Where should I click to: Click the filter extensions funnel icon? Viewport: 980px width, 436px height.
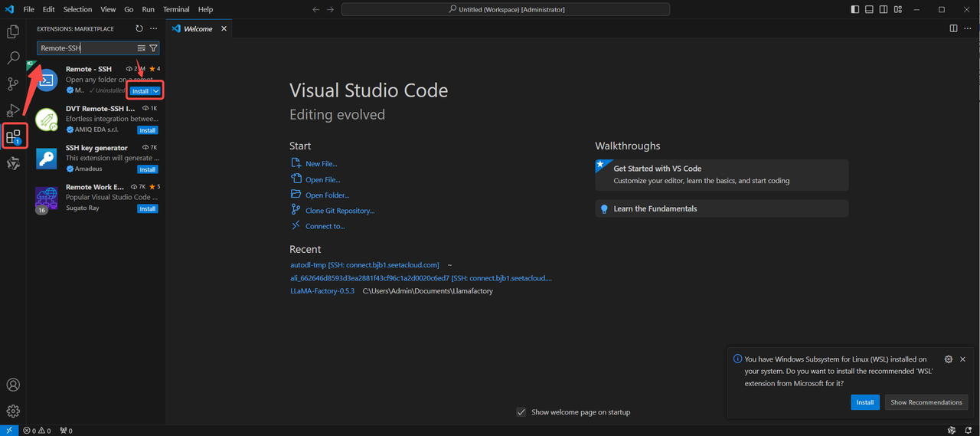point(153,48)
